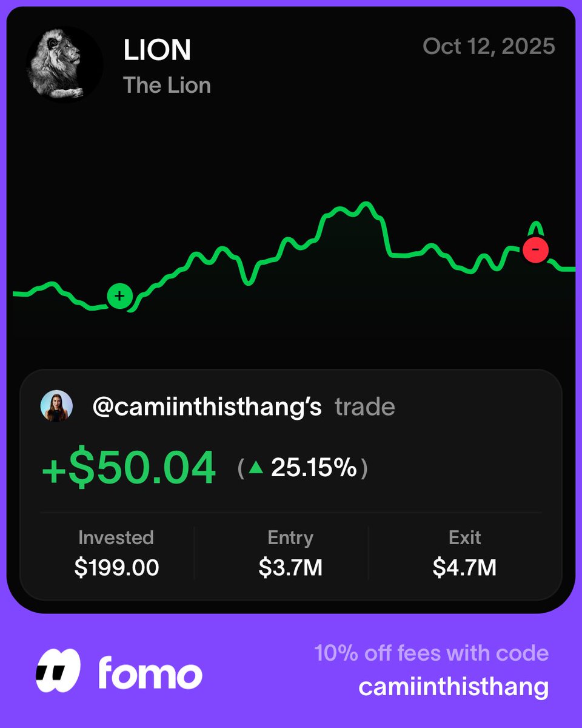Select the Invested $199.00 value
Screen dimensions: 582x728
click(x=116, y=567)
